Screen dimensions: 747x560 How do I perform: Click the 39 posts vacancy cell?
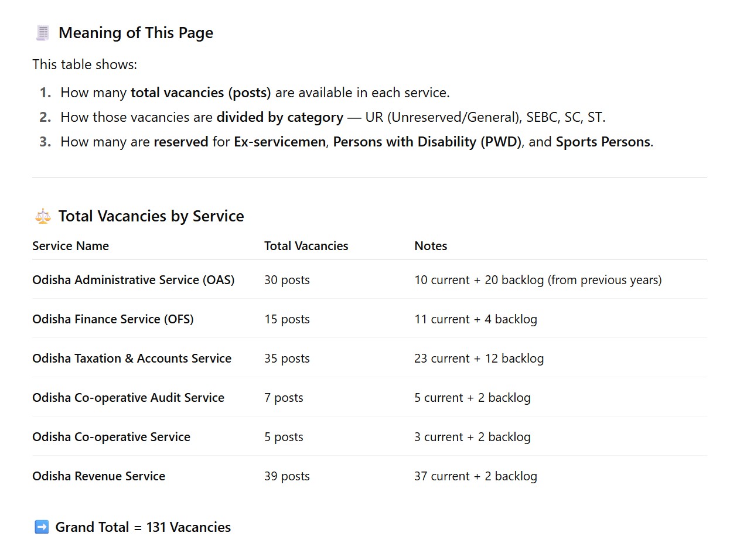tap(286, 476)
